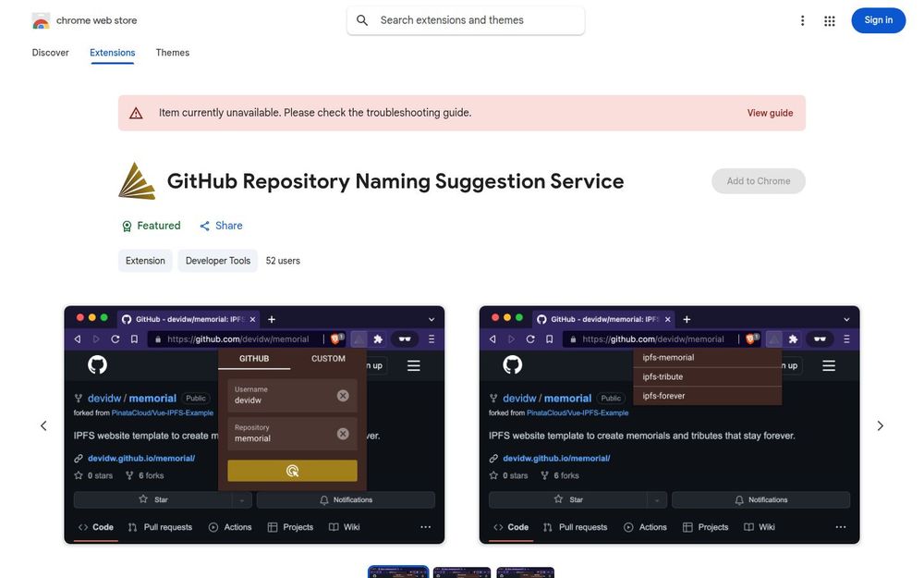Image resolution: width=924 pixels, height=578 pixels.
Task: Click Actions tab in second screenshot
Action: (x=645, y=527)
